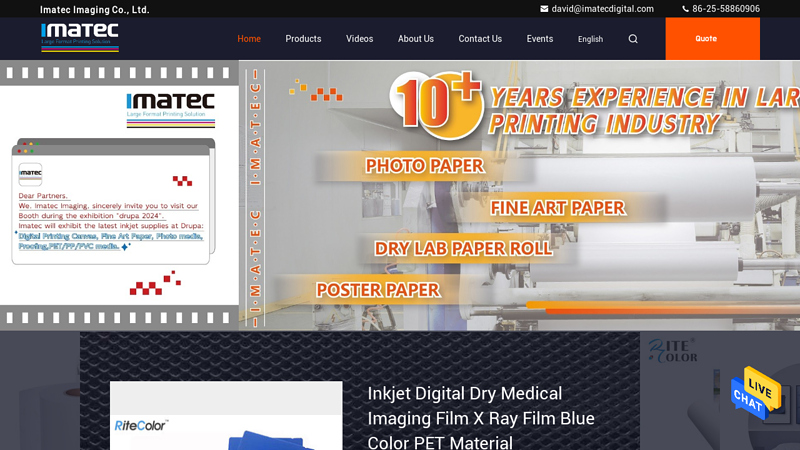Click the Imatec Imaging Co., Ltd. title

[x=95, y=10]
